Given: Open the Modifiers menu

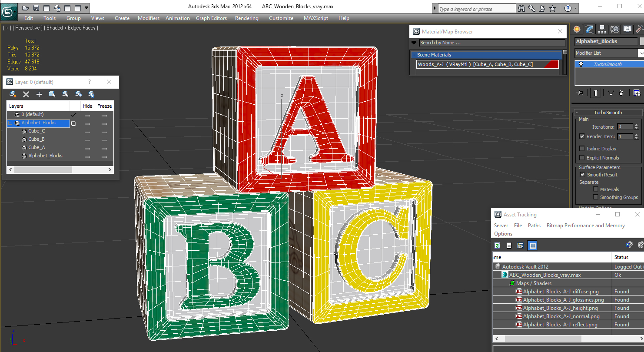Looking at the screenshot, I should 148,18.
